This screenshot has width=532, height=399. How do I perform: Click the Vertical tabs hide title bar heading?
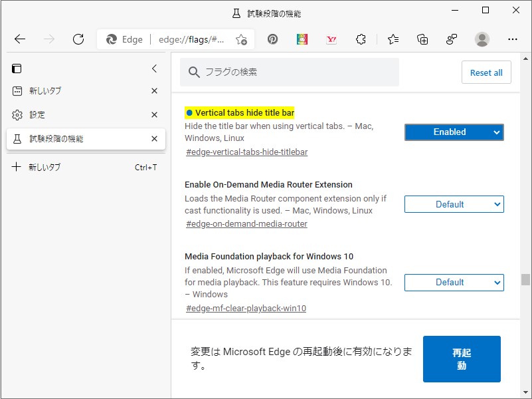(x=244, y=113)
